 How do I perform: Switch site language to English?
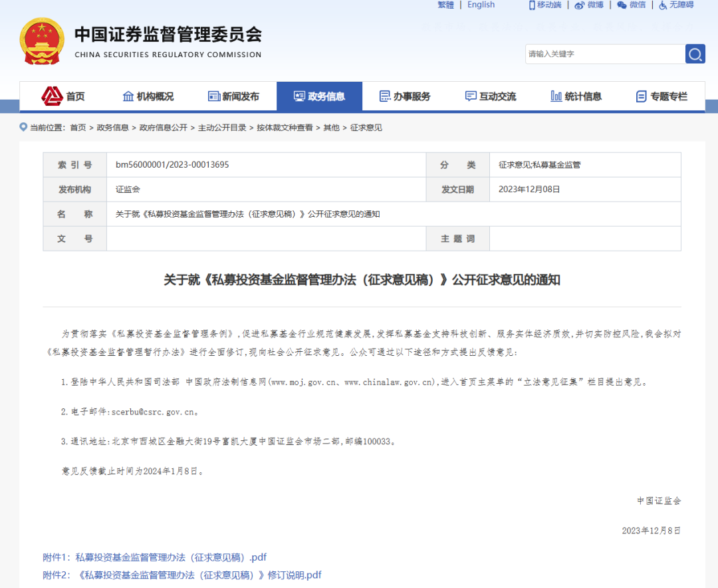(x=481, y=5)
